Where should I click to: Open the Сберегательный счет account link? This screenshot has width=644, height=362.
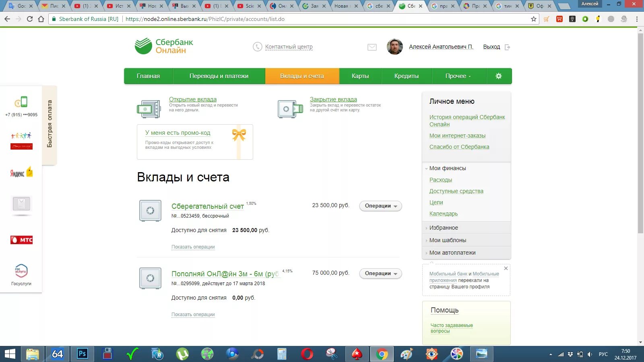point(208,206)
